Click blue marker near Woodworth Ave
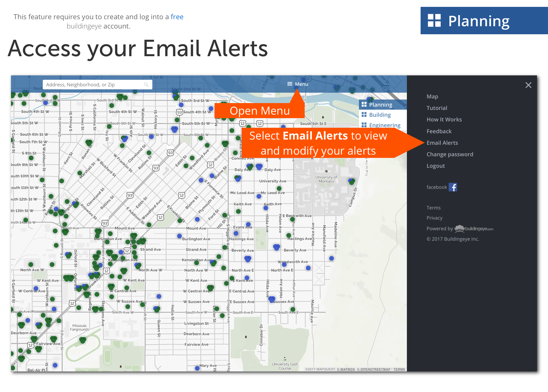Viewport: 548px width, 392px height. click(x=284, y=264)
